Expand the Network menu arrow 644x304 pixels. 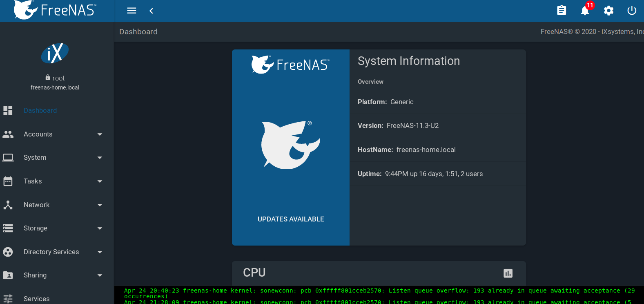pos(100,205)
